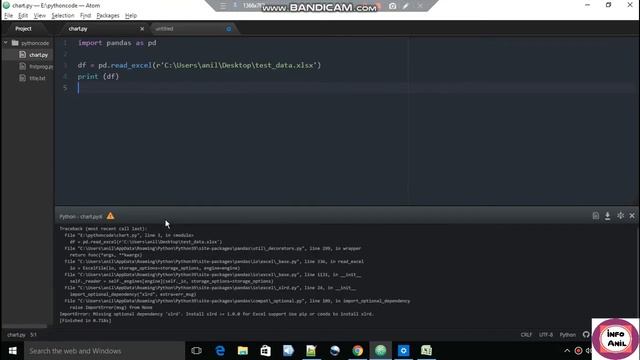640x360 pixels.
Task: Click the Bandicam pencil draw icon
Action: (x=406, y=6)
